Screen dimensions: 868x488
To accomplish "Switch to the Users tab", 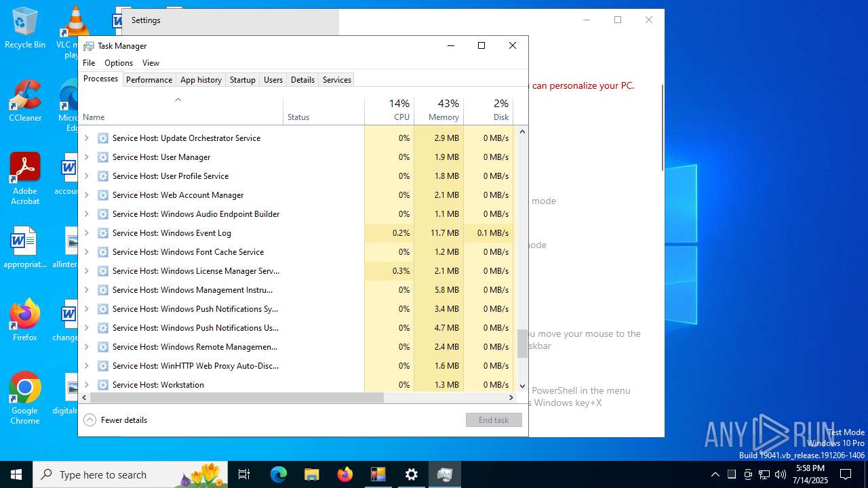I will (x=273, y=80).
